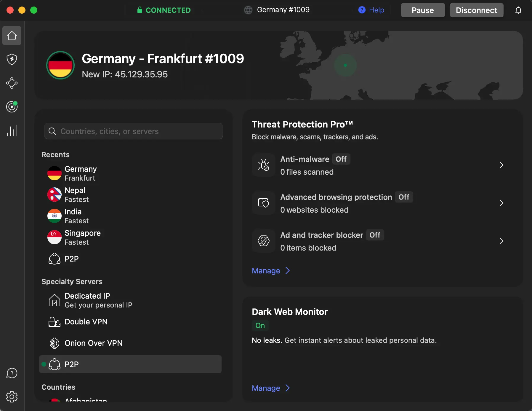Click the Germany #1009 title label
Image resolution: width=532 pixels, height=411 pixels.
coord(283,10)
